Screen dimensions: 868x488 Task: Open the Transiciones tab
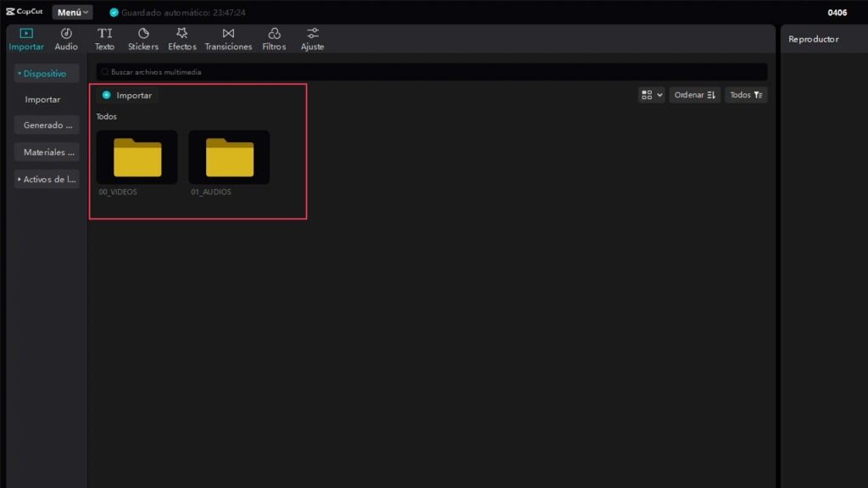(x=228, y=39)
